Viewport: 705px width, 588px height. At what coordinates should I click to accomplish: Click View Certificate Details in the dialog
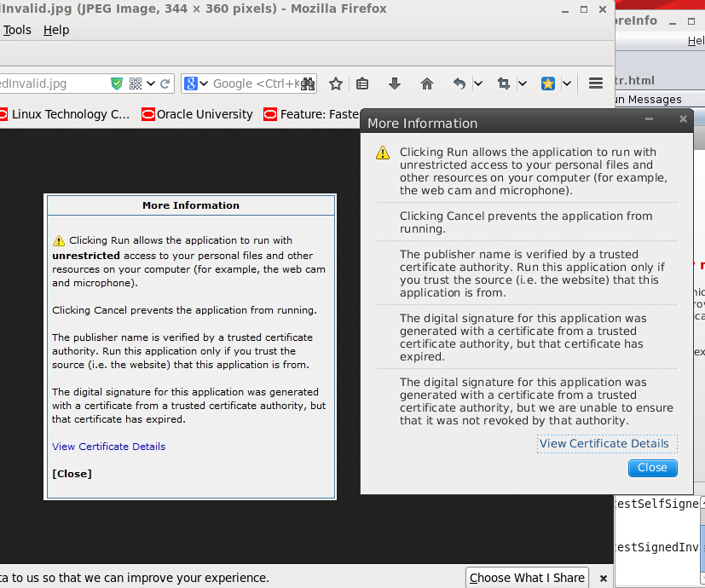tap(604, 443)
